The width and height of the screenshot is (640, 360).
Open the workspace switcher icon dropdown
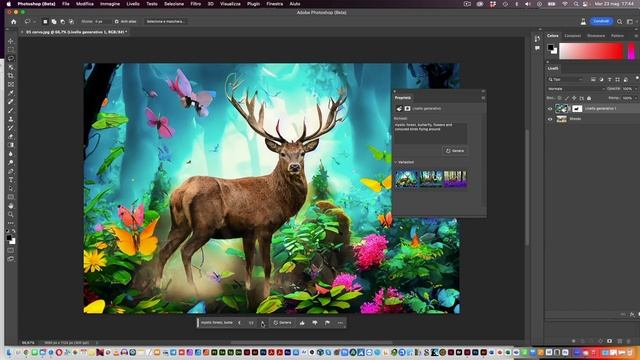click(x=630, y=22)
